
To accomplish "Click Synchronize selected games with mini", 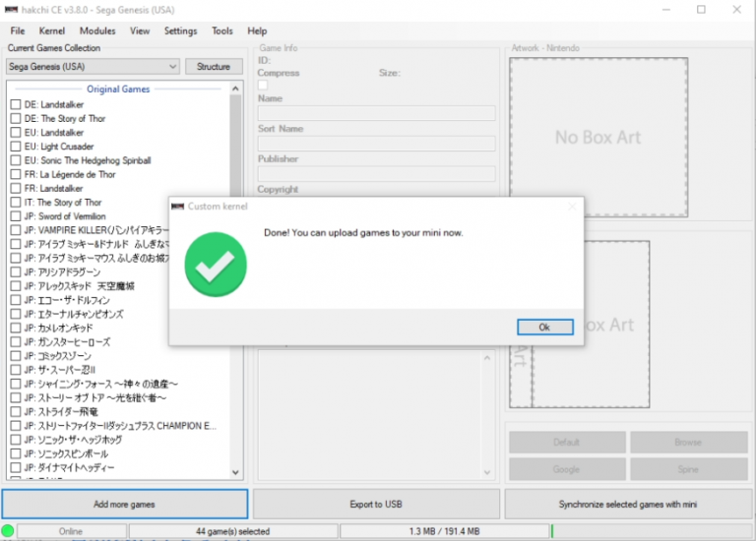I will [627, 504].
